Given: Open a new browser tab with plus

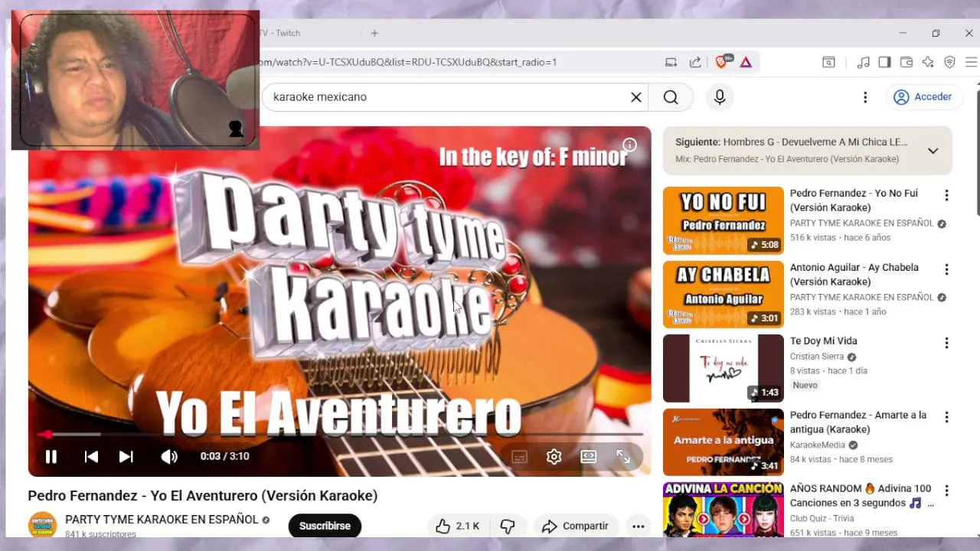Looking at the screenshot, I should click(374, 33).
